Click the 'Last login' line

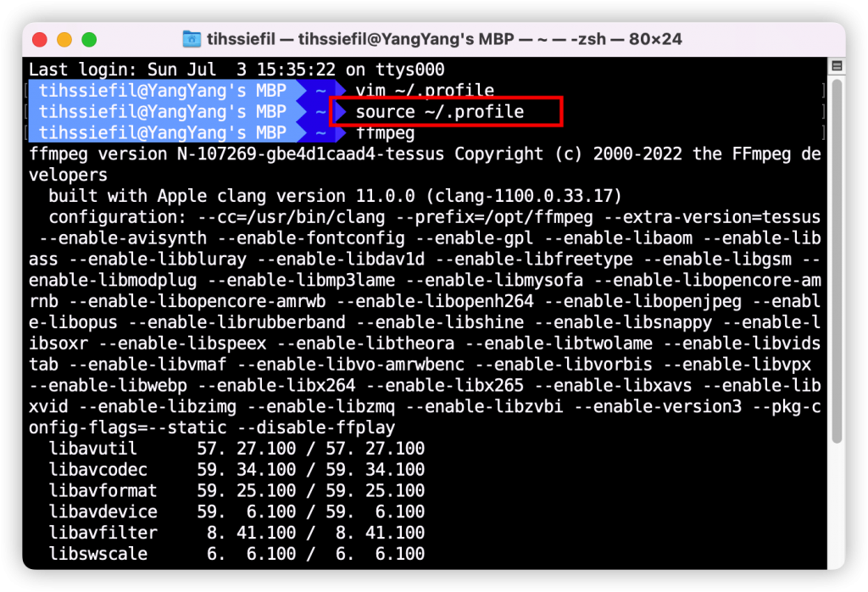[236, 70]
